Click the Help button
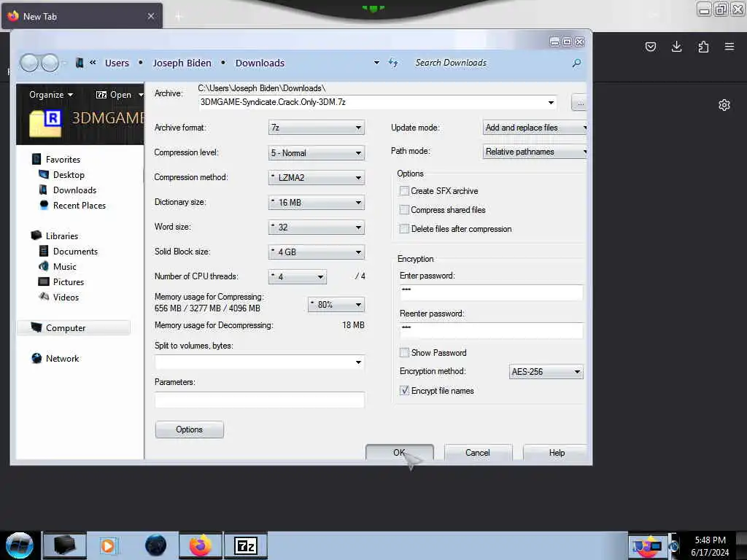747x560 pixels. tap(556, 452)
